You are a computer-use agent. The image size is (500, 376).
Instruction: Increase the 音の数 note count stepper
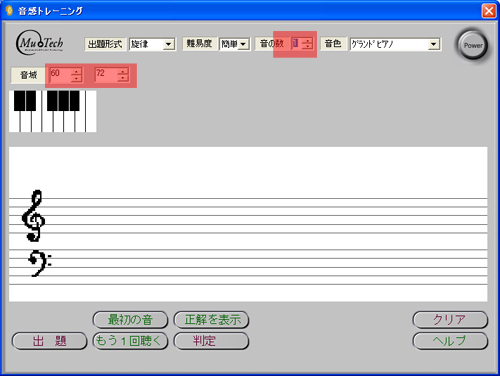(x=307, y=41)
